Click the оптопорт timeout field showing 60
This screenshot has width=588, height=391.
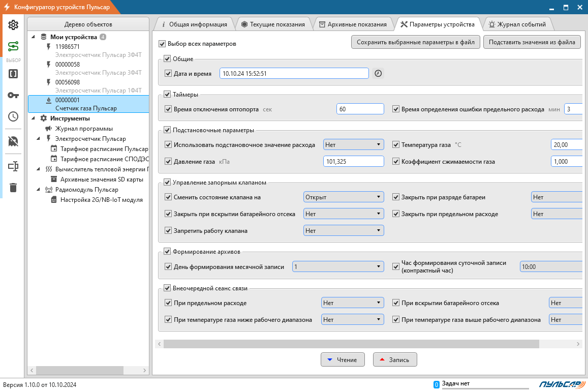coord(360,109)
